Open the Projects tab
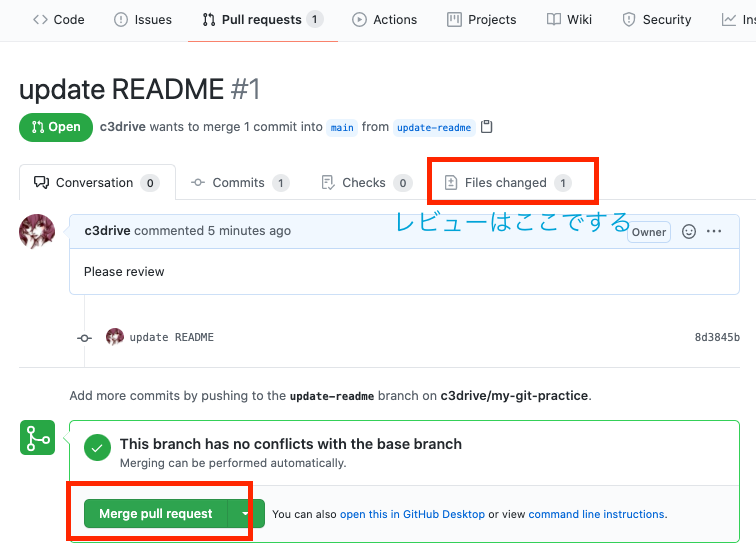756x556 pixels. click(x=481, y=20)
